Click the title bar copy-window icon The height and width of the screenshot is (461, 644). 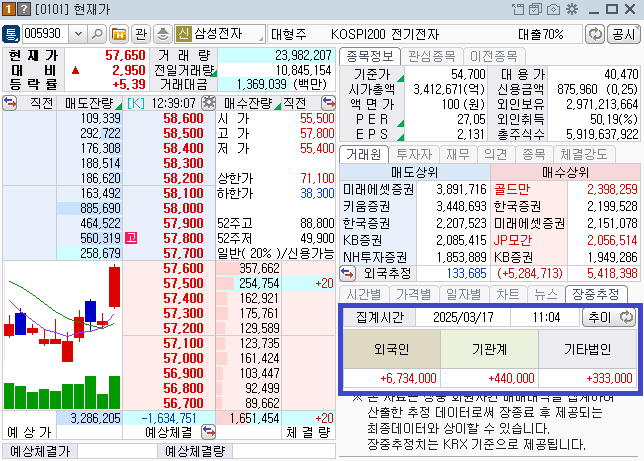(535, 9)
